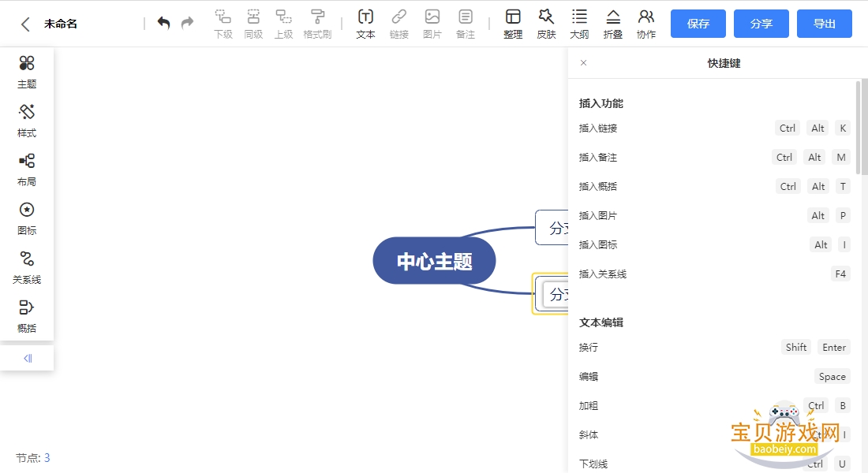Close the 快捷键 shortcuts panel
Viewport: 868px width, 473px height.
583,62
